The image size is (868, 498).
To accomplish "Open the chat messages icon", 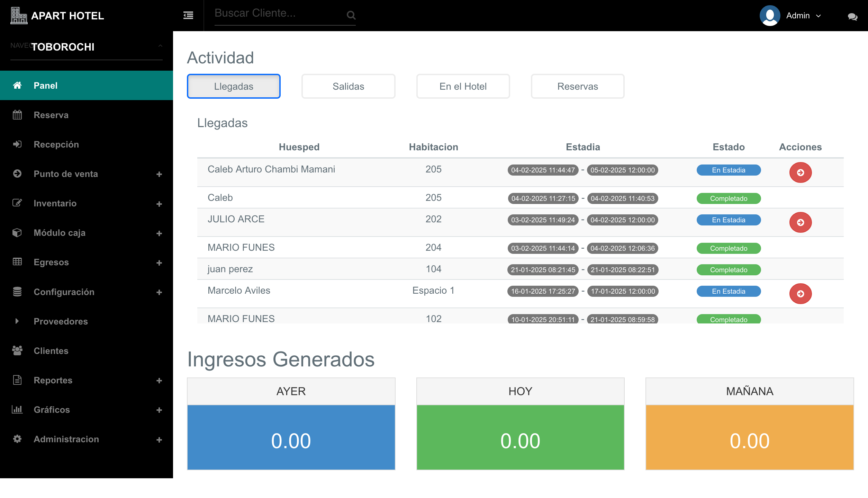I will tap(852, 16).
